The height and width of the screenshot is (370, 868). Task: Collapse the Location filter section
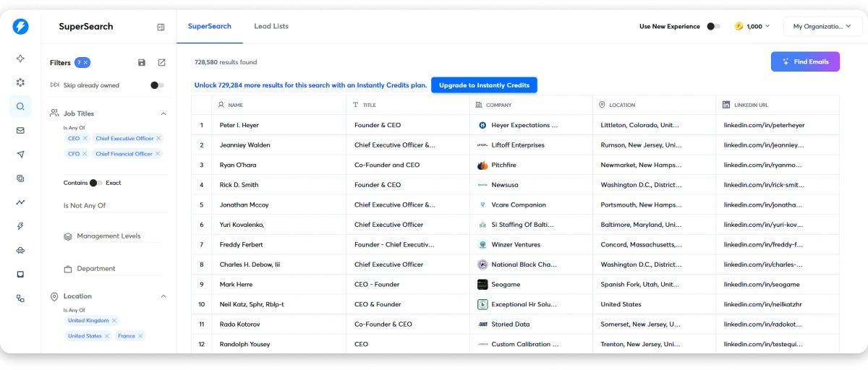coord(163,296)
